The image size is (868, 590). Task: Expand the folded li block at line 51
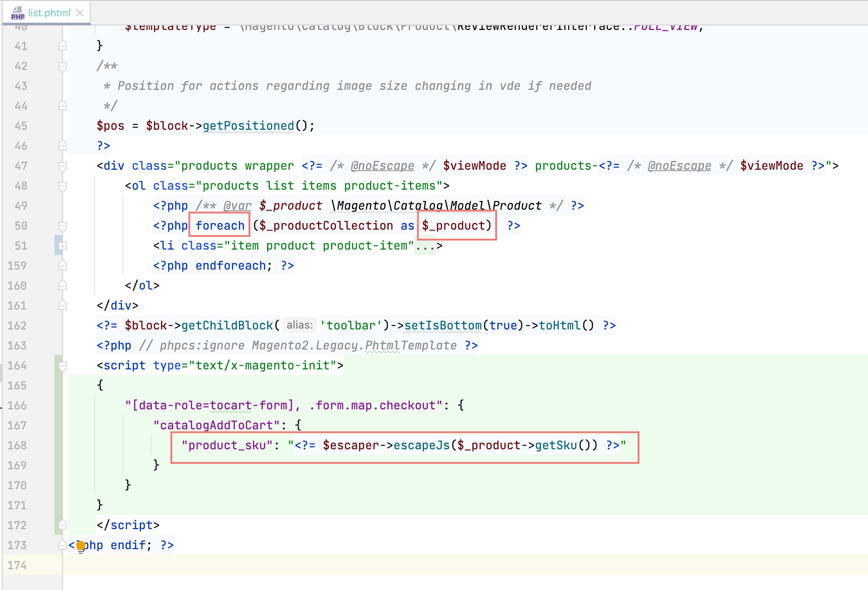tap(63, 246)
